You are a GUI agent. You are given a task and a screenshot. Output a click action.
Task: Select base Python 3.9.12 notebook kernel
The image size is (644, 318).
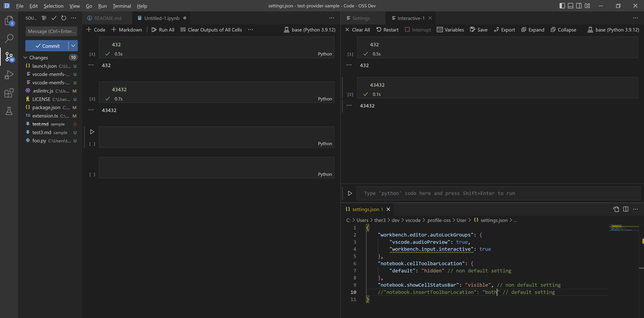click(309, 30)
